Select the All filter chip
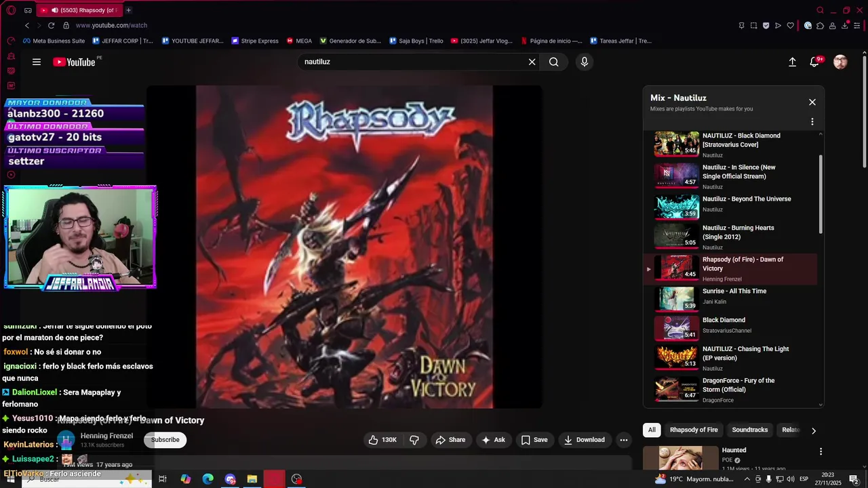The image size is (868, 488). pyautogui.click(x=652, y=430)
